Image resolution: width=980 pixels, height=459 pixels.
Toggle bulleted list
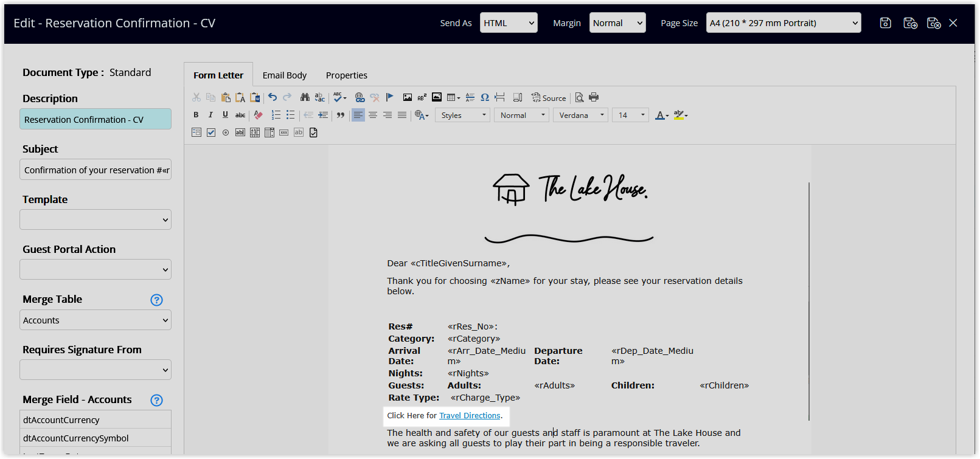tap(290, 115)
